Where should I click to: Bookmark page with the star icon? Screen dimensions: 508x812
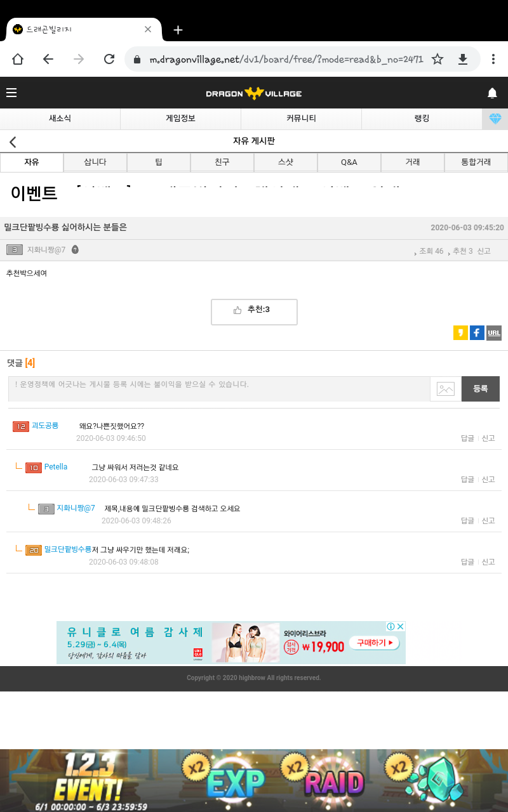click(438, 59)
